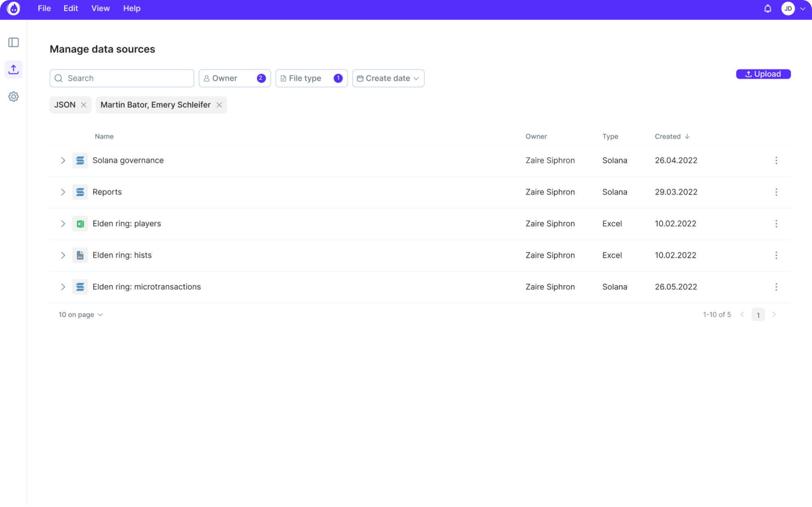The height and width of the screenshot is (507, 812).
Task: Open the Upload panel from the sidebar
Action: tap(14, 69)
